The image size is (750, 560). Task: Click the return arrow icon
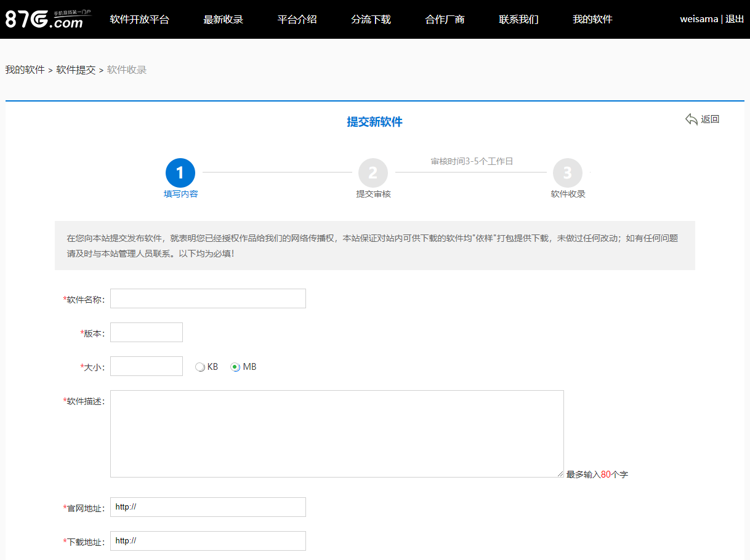[x=692, y=119]
